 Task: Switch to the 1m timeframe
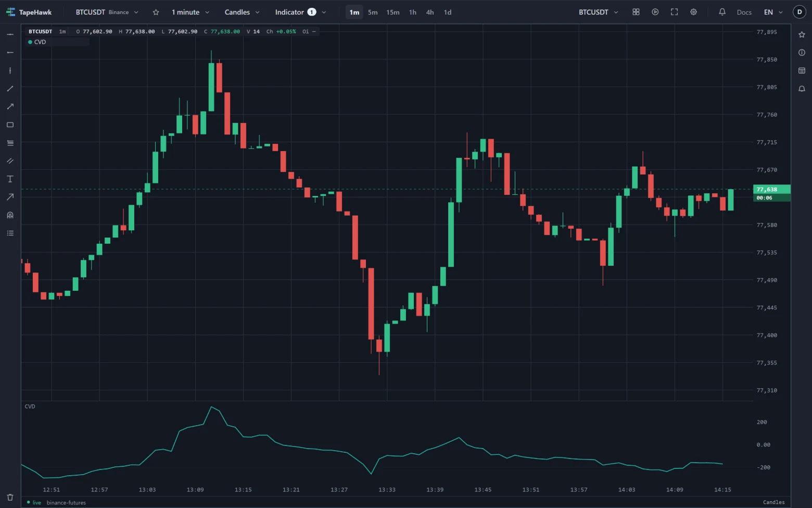point(354,12)
